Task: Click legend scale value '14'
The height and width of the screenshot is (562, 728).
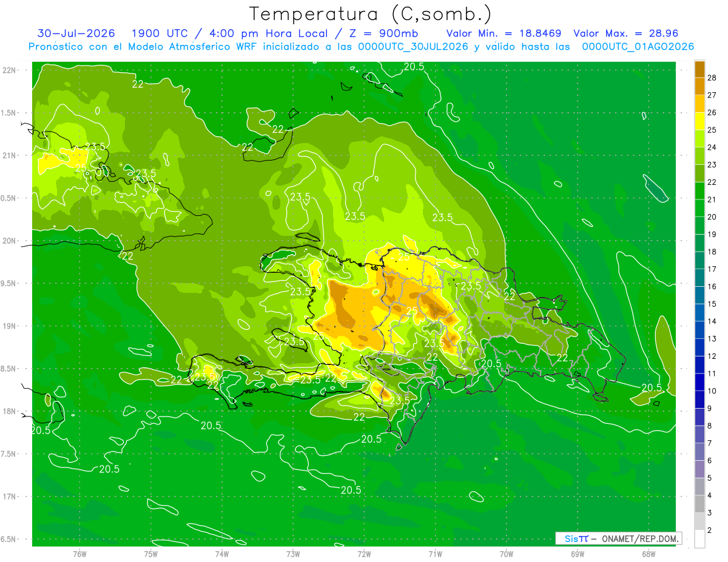Action: click(712, 321)
